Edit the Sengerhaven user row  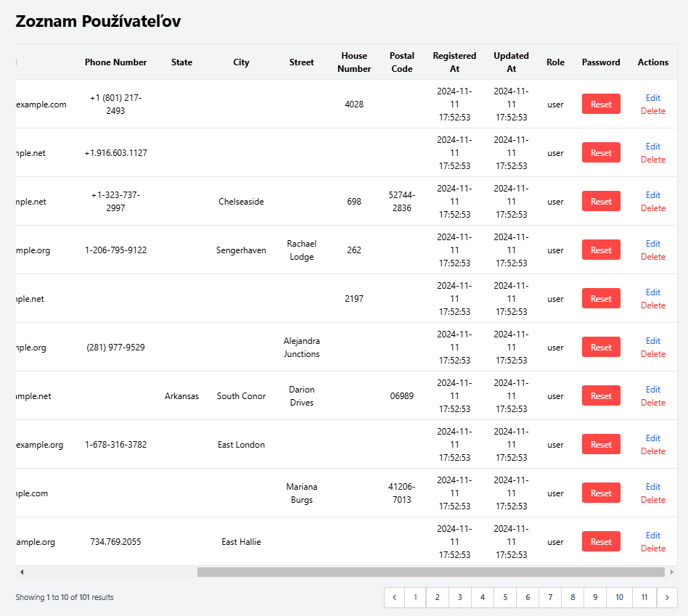click(652, 244)
